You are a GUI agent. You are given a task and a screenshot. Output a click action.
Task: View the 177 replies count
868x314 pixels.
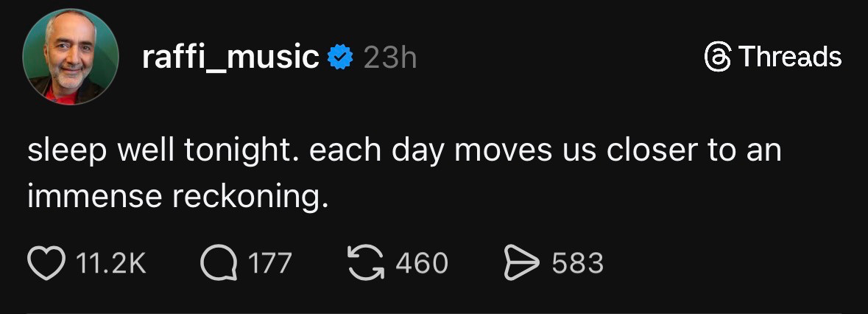(x=269, y=263)
